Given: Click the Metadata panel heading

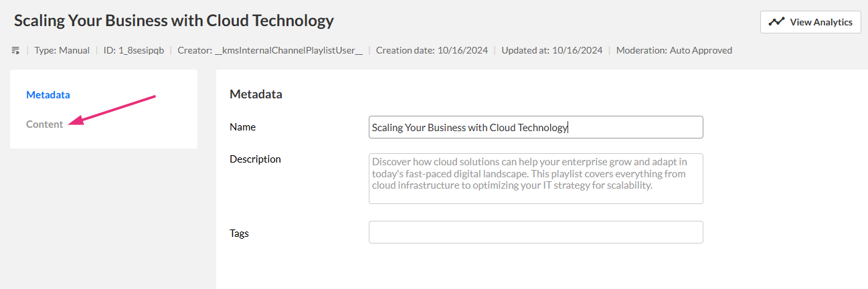Looking at the screenshot, I should pos(256,94).
